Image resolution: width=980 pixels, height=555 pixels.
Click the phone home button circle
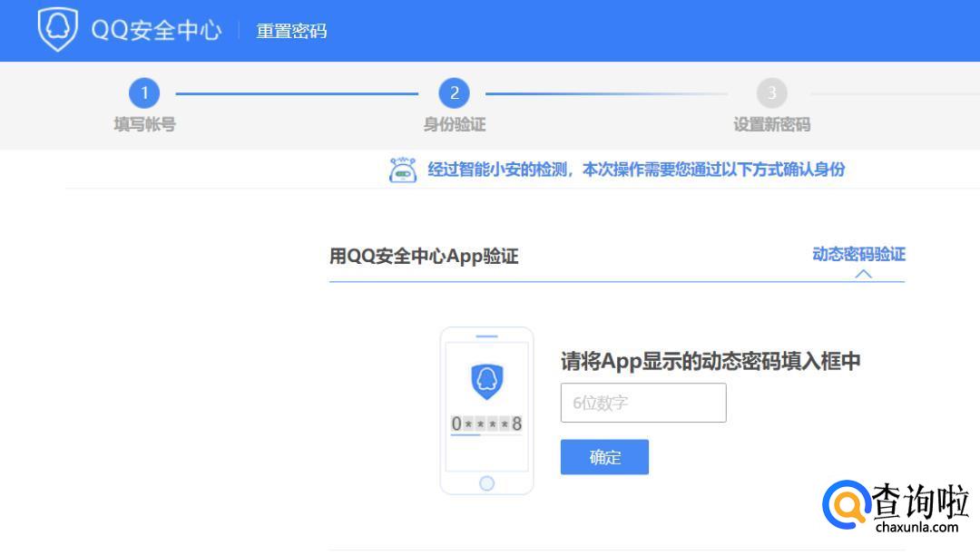487,483
